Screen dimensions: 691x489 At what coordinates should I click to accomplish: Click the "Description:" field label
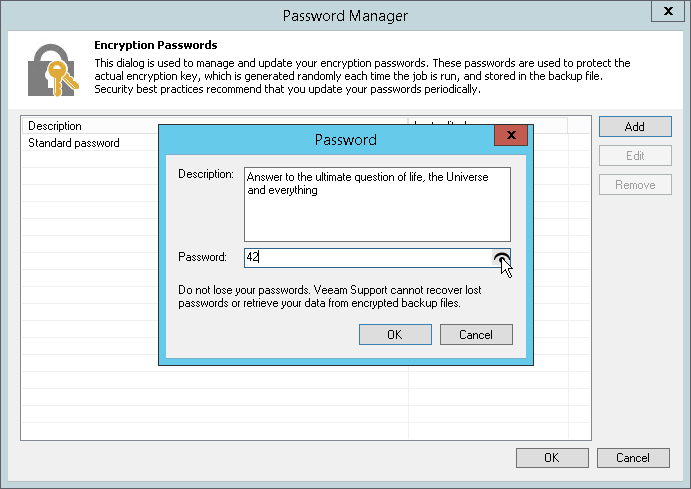[206, 174]
